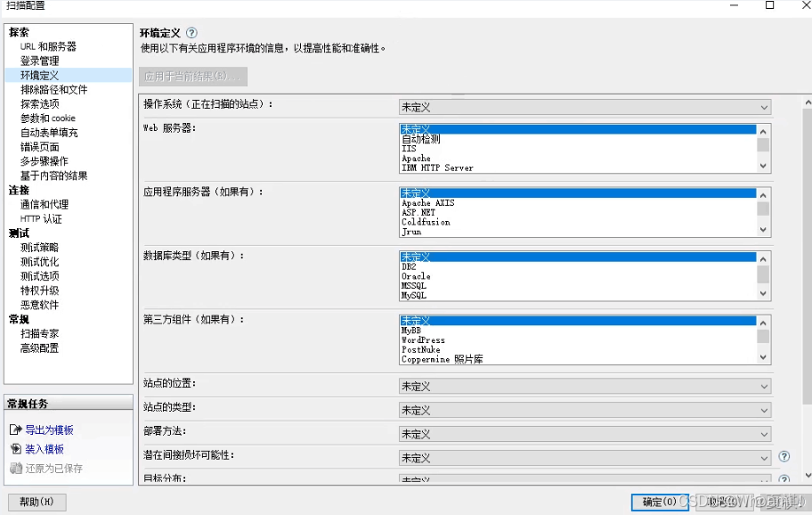Choose Apache AXIS application server
Screen dimensions: 812x515
tap(427, 202)
